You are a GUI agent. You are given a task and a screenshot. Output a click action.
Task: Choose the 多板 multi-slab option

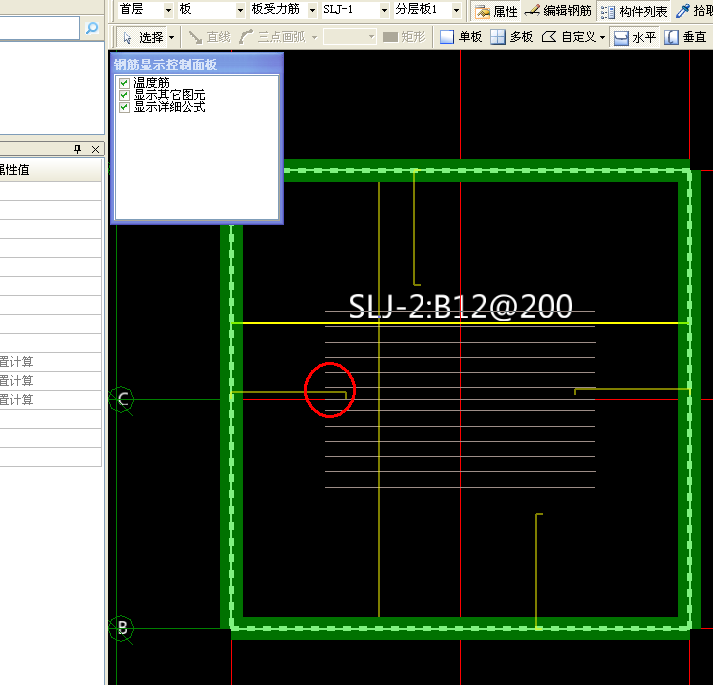click(512, 37)
